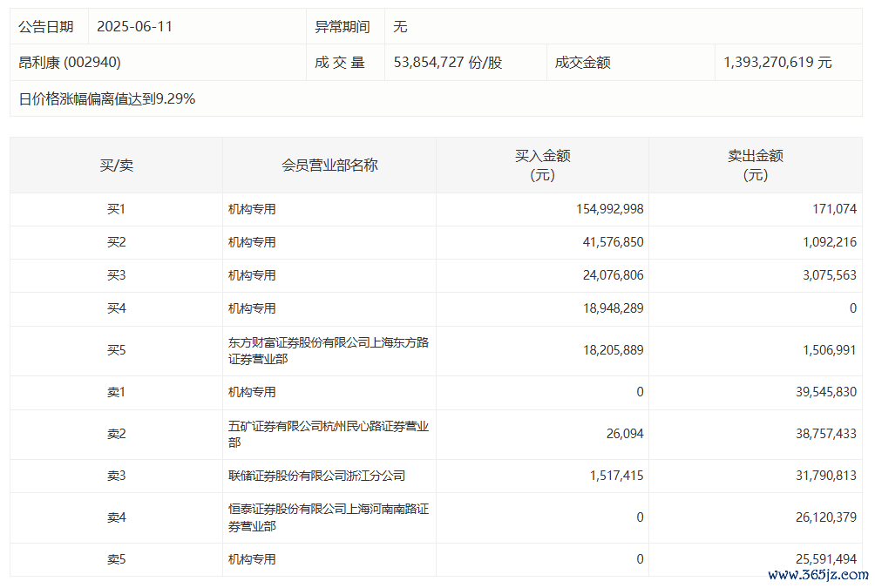
Task: Select the stock name 昂利康 (002940)
Action: coord(69,63)
